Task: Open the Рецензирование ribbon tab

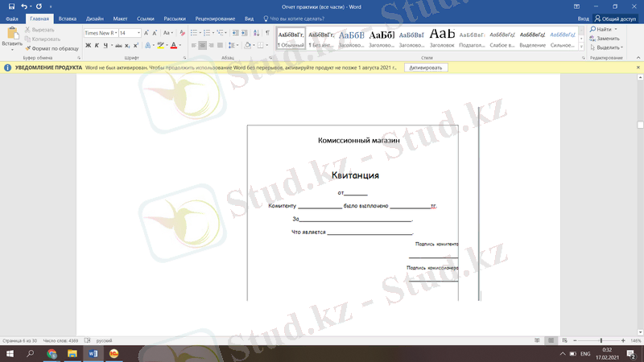Action: (x=215, y=18)
